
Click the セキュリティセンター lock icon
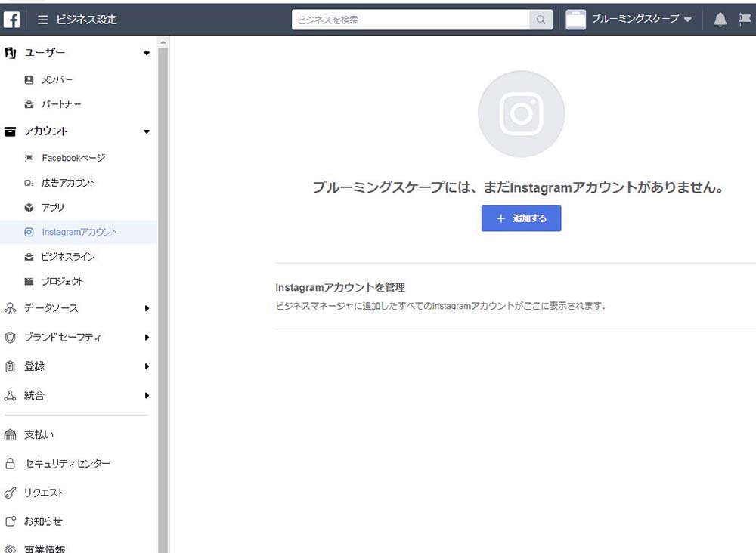pyautogui.click(x=10, y=463)
